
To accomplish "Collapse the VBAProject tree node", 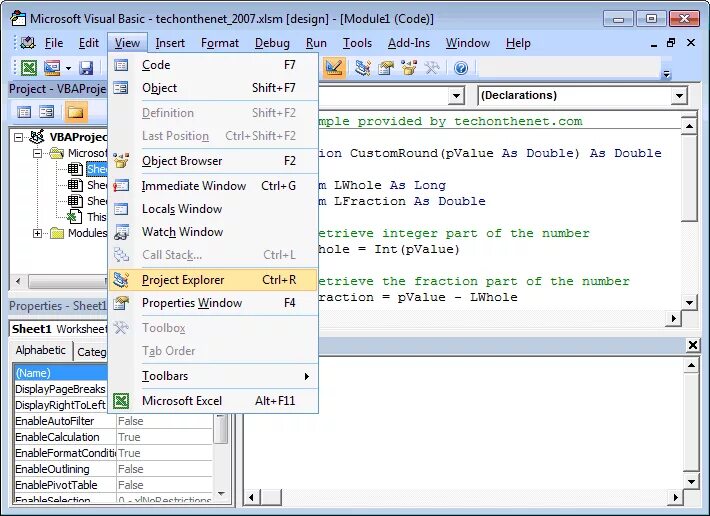I will [x=18, y=137].
